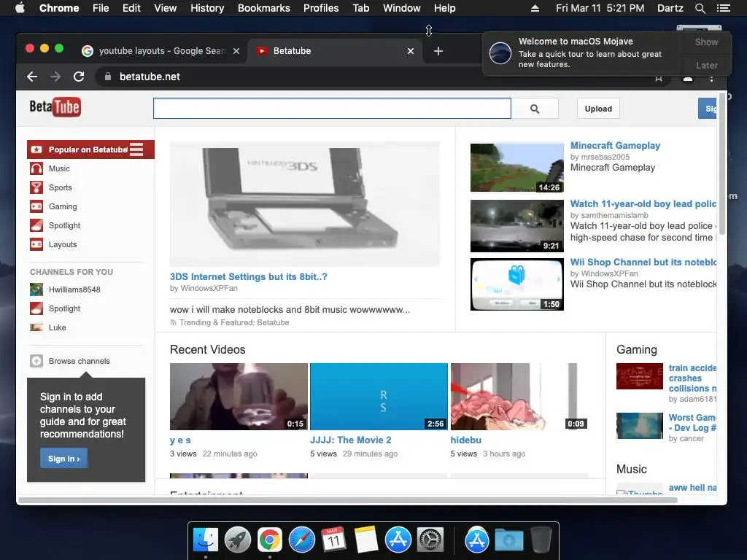Click the y e s video thumbnail

[x=239, y=397]
